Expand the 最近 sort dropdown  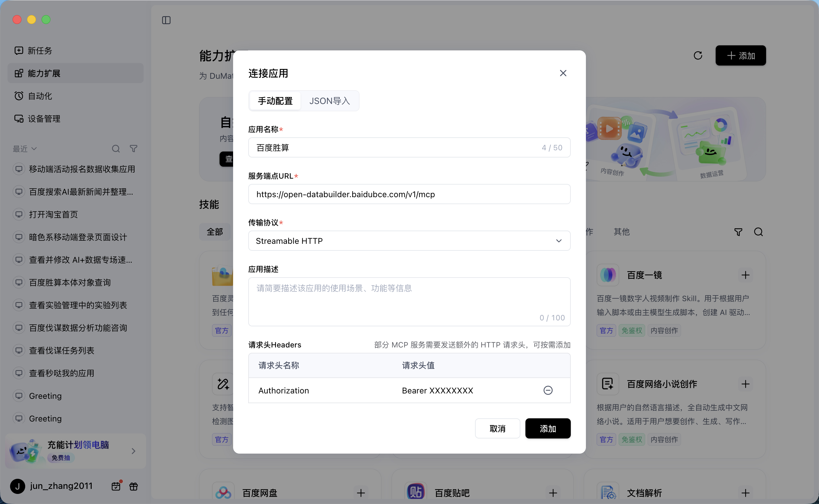pos(25,149)
